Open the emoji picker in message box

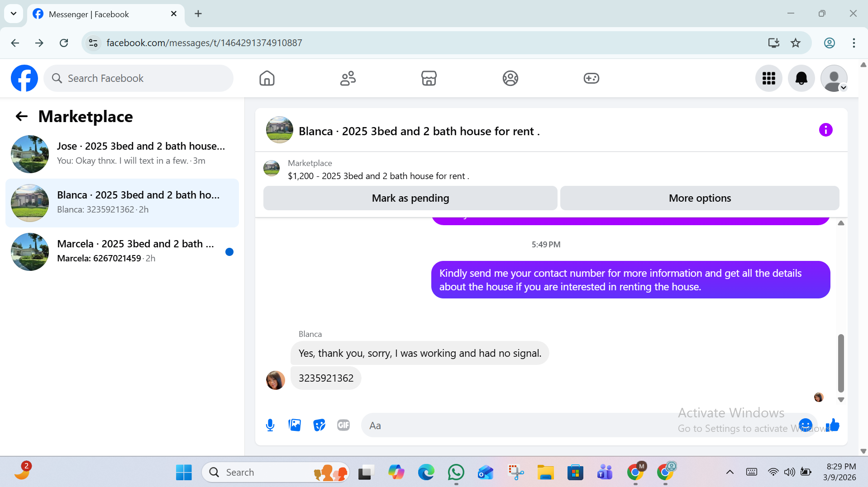(806, 425)
